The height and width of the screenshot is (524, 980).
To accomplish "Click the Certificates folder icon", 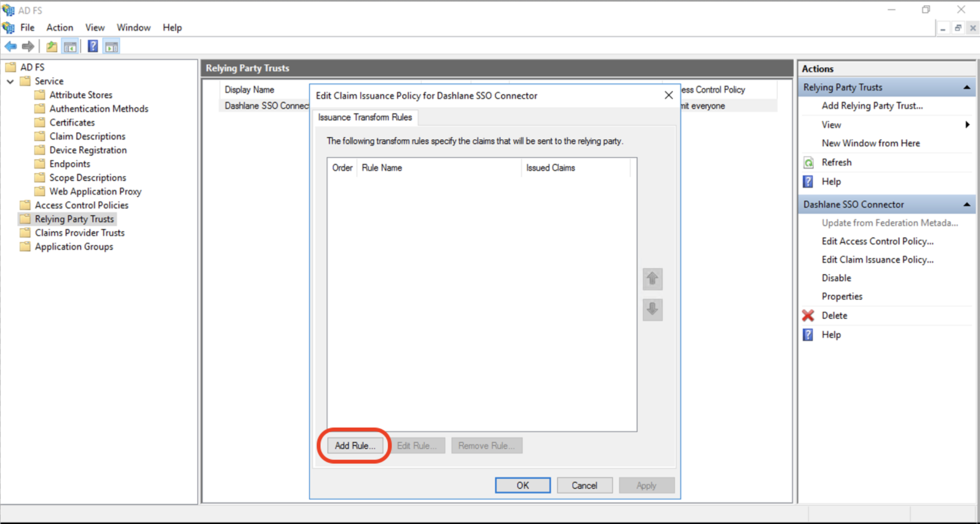I will pos(40,123).
